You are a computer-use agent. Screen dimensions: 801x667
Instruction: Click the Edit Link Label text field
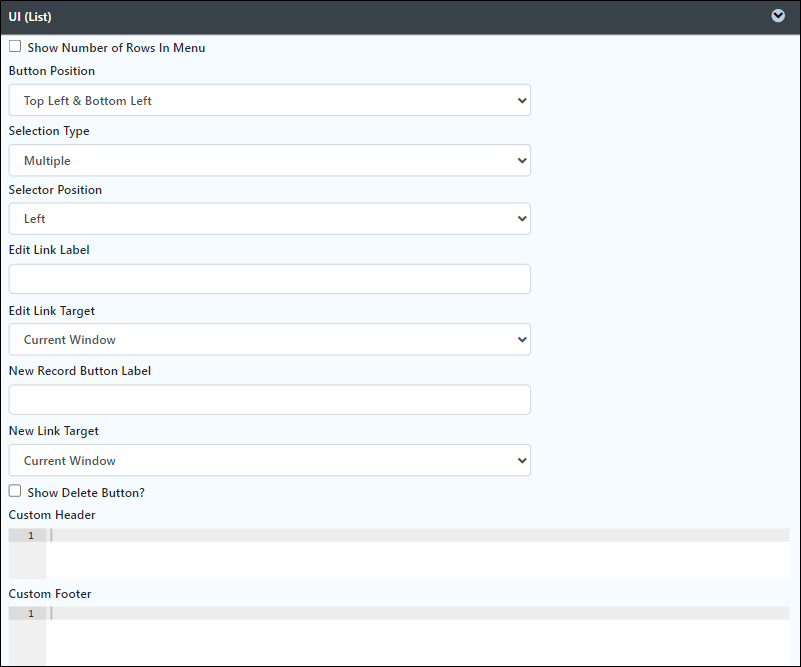point(270,279)
